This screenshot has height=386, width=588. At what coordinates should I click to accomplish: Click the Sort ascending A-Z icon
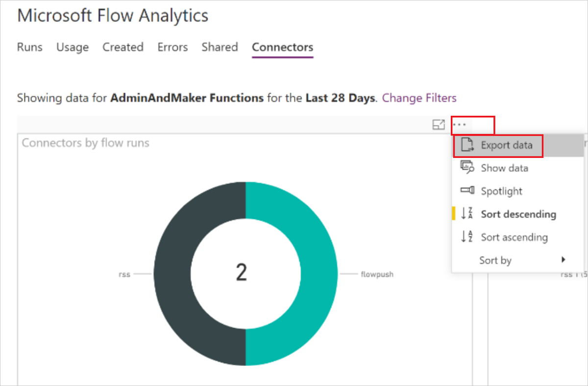(x=467, y=237)
